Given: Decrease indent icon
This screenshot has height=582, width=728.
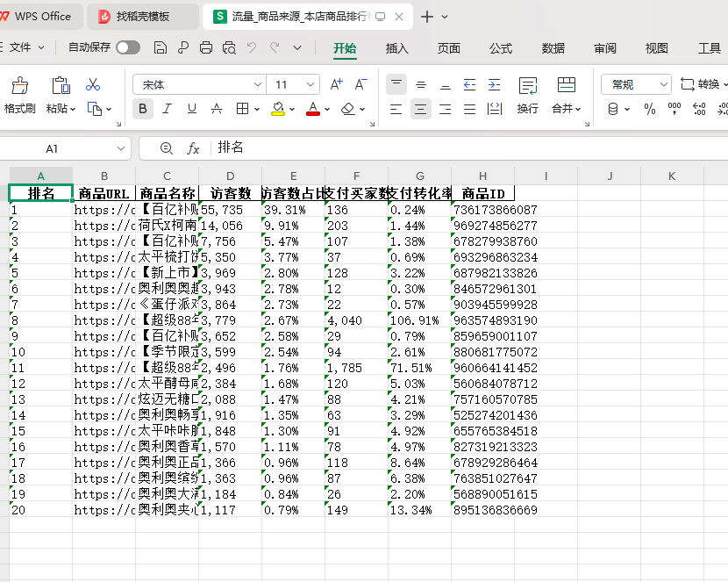Looking at the screenshot, I should [470, 84].
